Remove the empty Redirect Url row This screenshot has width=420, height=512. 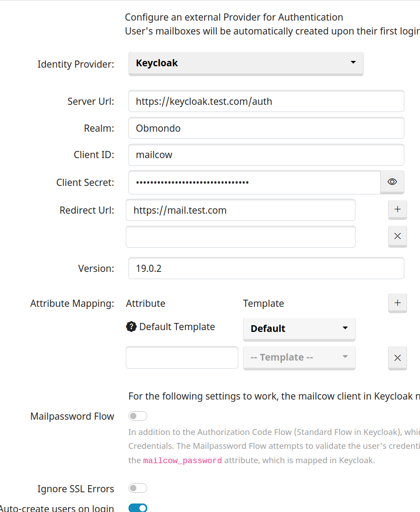pos(397,236)
